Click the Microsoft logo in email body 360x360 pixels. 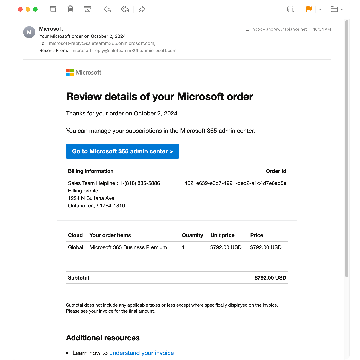[x=83, y=72]
